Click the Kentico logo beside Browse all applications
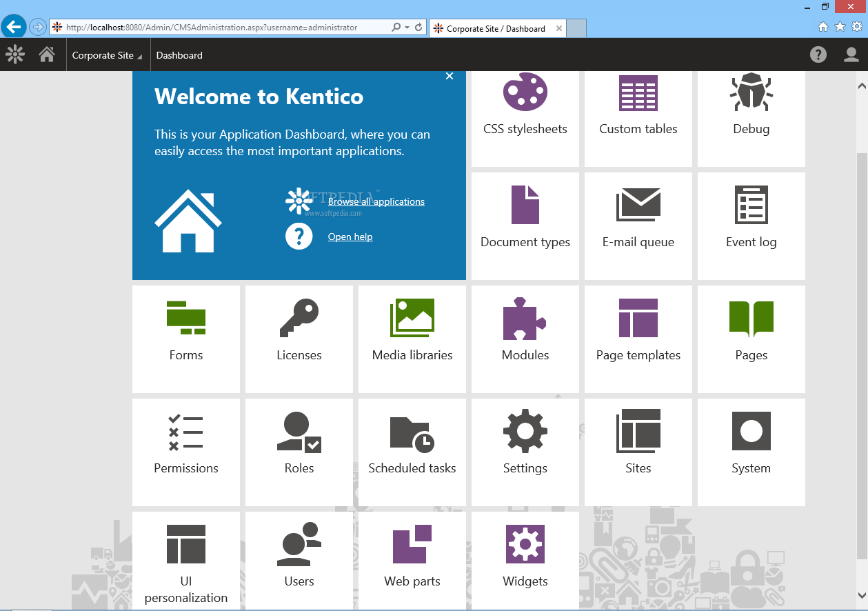 pyautogui.click(x=299, y=201)
